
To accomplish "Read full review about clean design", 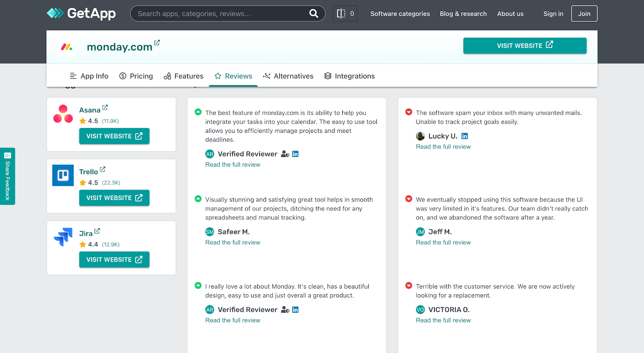I will point(233,320).
